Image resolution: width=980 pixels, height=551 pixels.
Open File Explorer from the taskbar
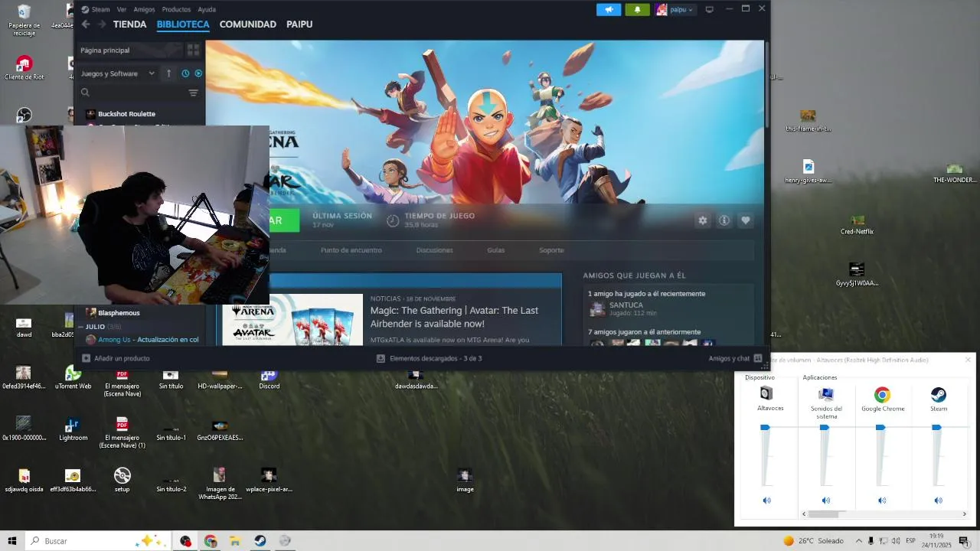pyautogui.click(x=235, y=541)
